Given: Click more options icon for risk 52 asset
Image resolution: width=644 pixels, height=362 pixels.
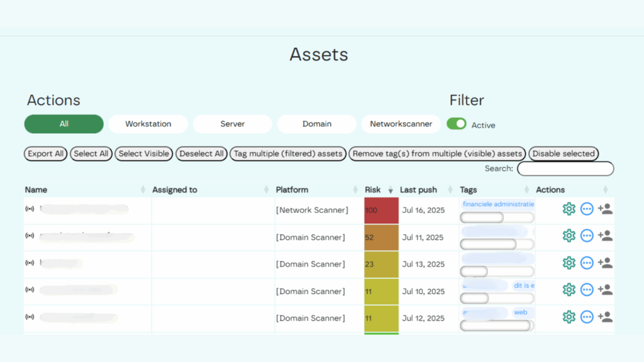Looking at the screenshot, I should click(587, 236).
